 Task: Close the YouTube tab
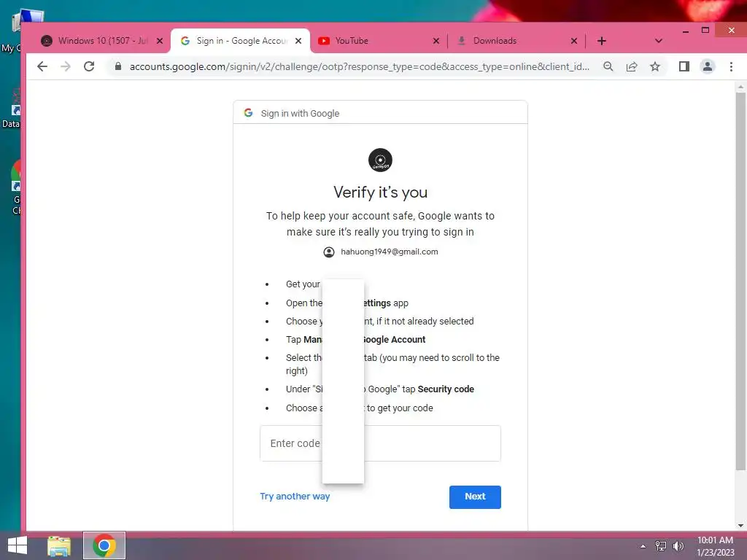[436, 41]
